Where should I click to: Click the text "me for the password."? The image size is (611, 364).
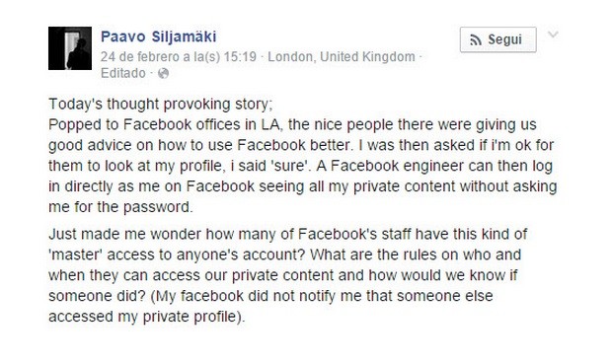point(120,207)
